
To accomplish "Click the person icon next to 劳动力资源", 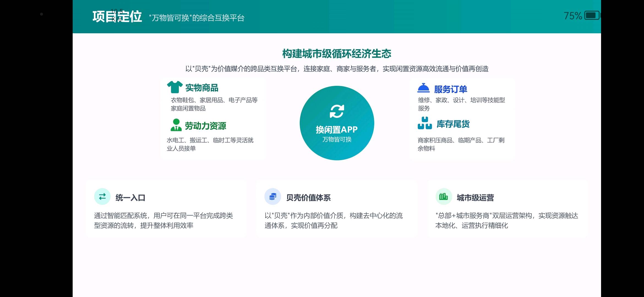I will point(176,125).
